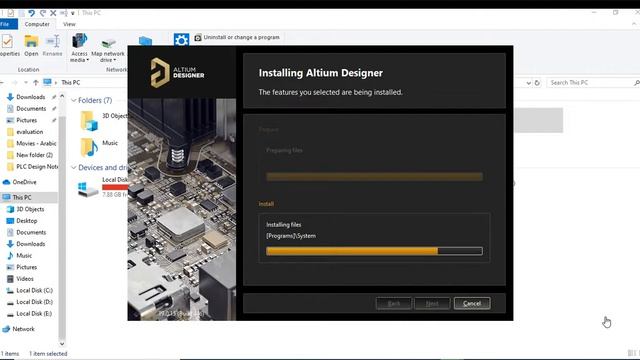640x360 pixels.
Task: Select Local Disk (E:) in sidebar
Action: pyautogui.click(x=34, y=313)
